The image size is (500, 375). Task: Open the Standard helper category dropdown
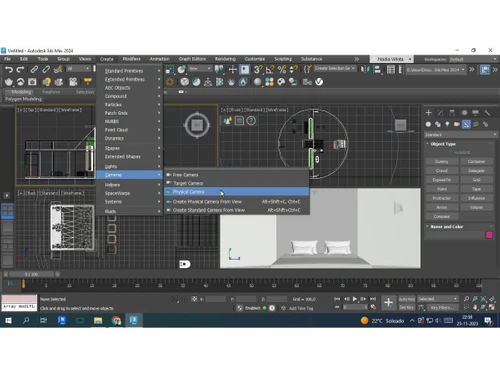(x=460, y=135)
